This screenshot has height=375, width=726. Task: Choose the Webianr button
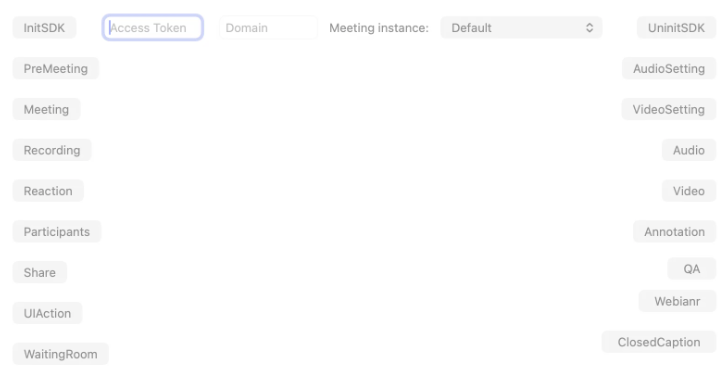coord(677,301)
